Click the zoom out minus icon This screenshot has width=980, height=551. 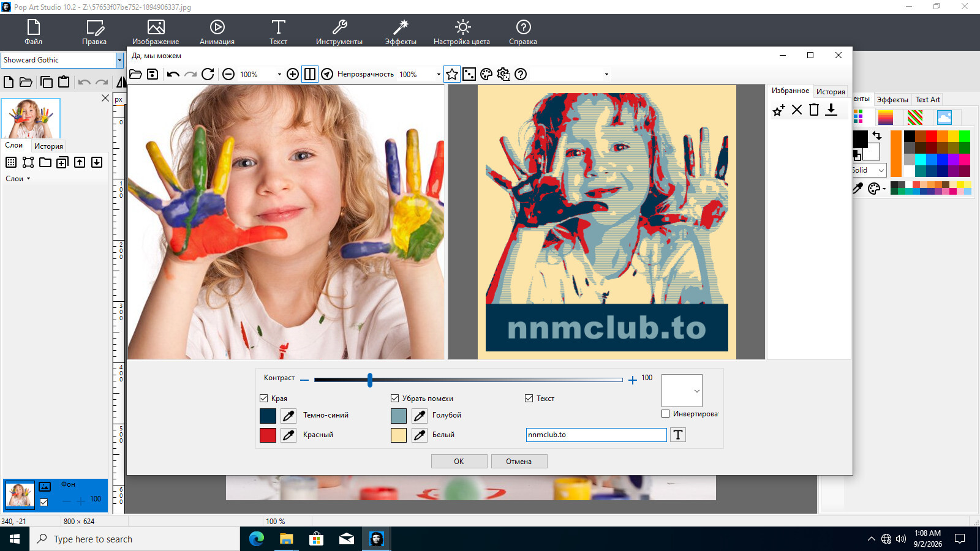pos(228,74)
